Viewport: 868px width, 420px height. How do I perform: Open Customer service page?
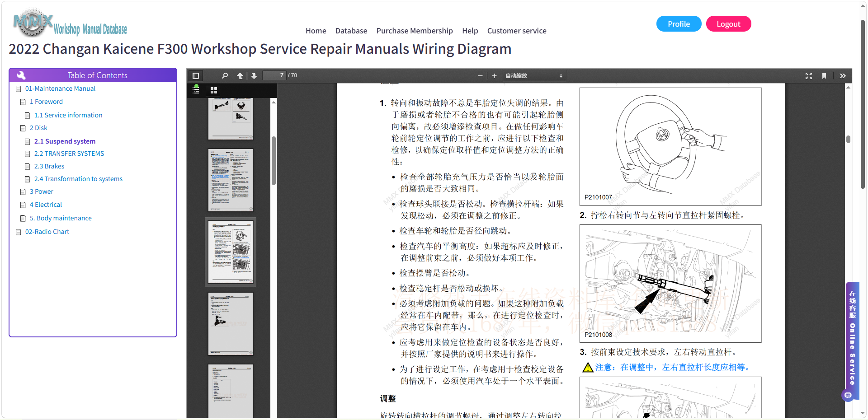[x=517, y=31]
